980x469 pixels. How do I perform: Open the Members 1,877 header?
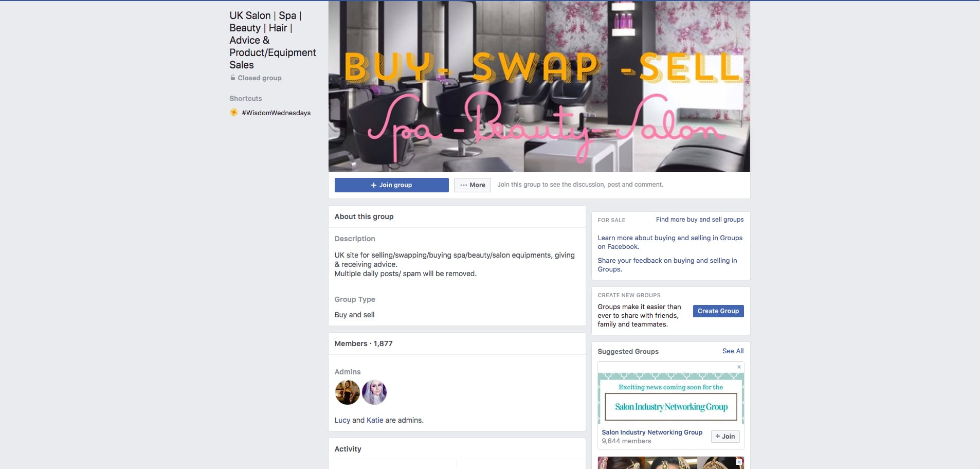click(364, 344)
